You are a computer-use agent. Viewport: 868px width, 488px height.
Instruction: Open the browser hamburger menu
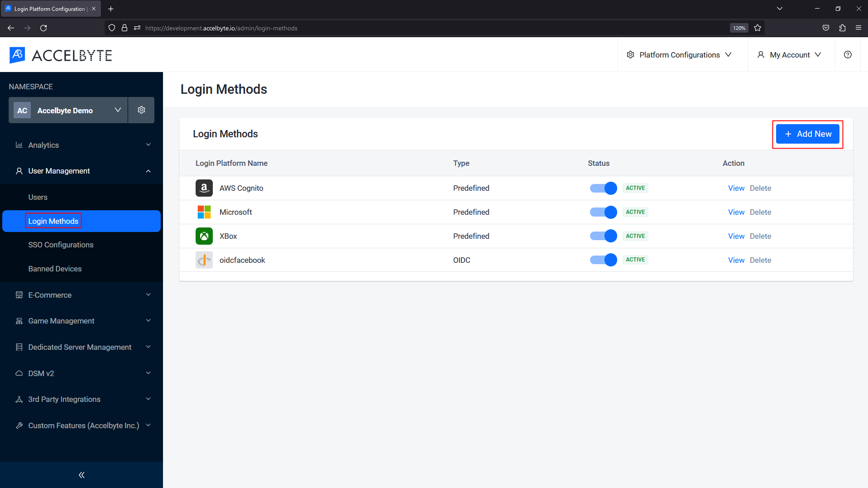click(858, 28)
